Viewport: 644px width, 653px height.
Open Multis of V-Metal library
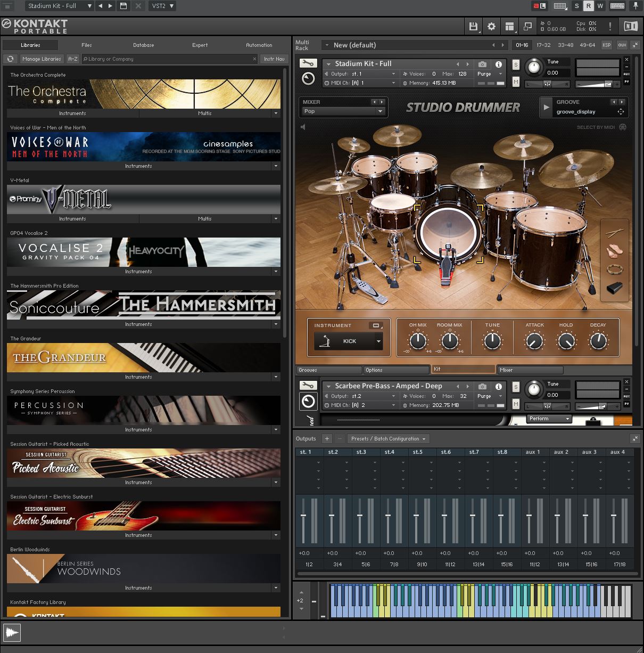pos(205,219)
